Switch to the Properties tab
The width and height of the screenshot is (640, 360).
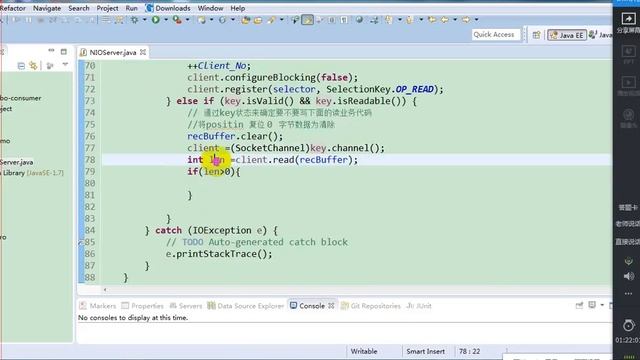point(142,306)
